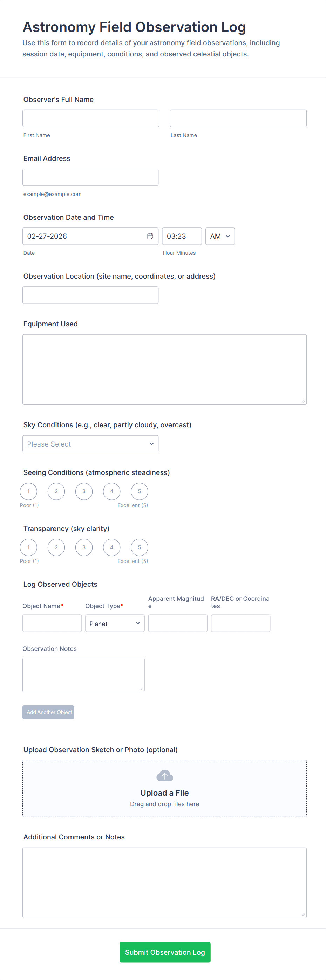Open the AM/PM dropdown

(220, 236)
